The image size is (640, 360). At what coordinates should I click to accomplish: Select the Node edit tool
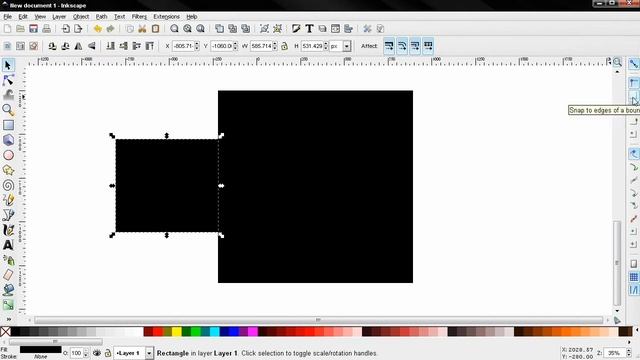coord(8,80)
